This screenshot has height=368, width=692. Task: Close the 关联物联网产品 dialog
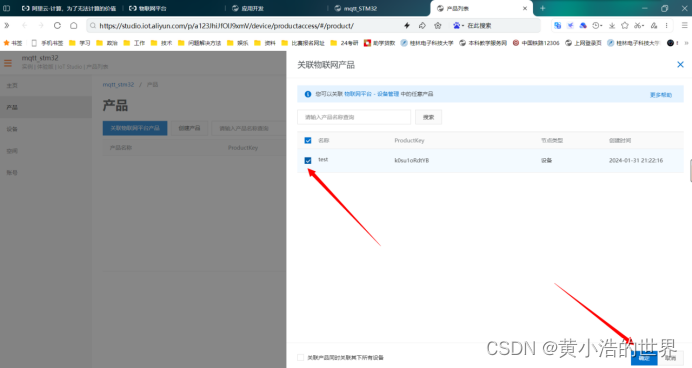point(680,65)
